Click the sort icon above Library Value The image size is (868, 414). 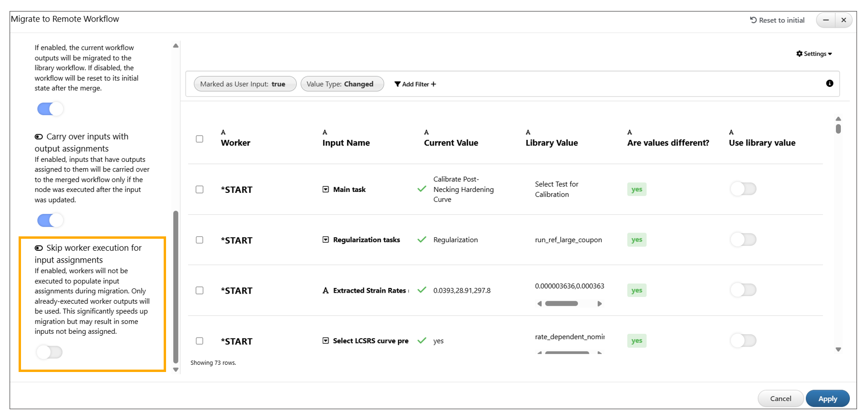tap(528, 132)
